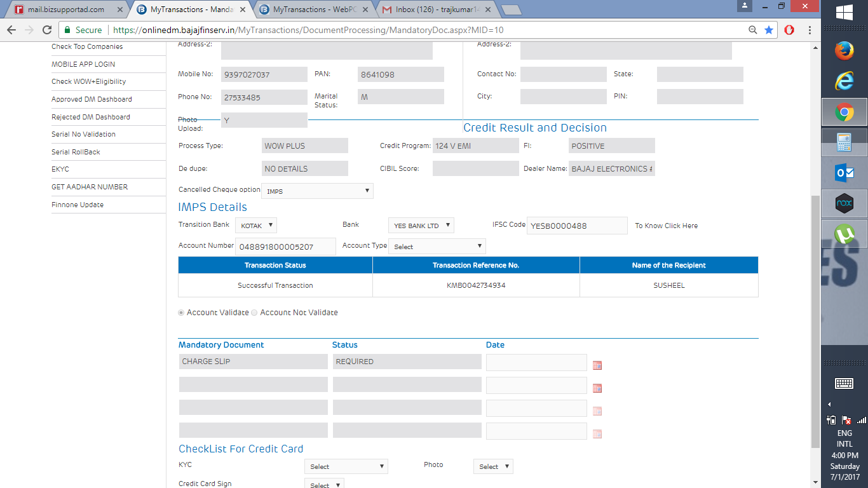
Task: Expand the Account Type dropdown
Action: point(437,247)
